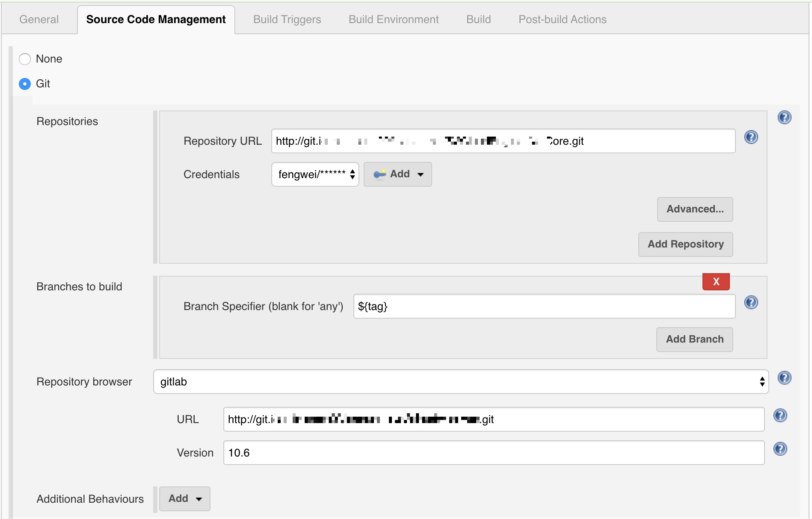Screen dimensions: 812x519
Task: Show help for Branch Specifier field
Action: (751, 302)
